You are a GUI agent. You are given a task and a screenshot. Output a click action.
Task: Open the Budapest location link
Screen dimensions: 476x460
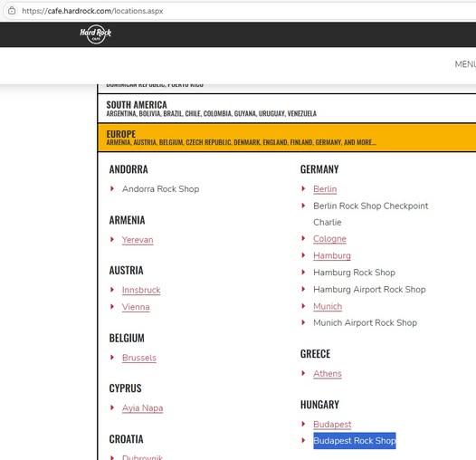pyautogui.click(x=332, y=424)
